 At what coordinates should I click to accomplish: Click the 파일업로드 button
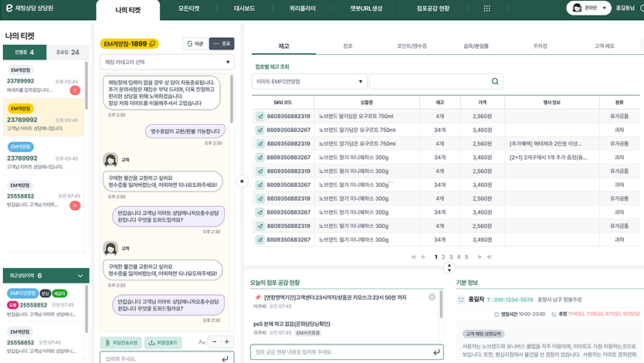pyautogui.click(x=165, y=341)
